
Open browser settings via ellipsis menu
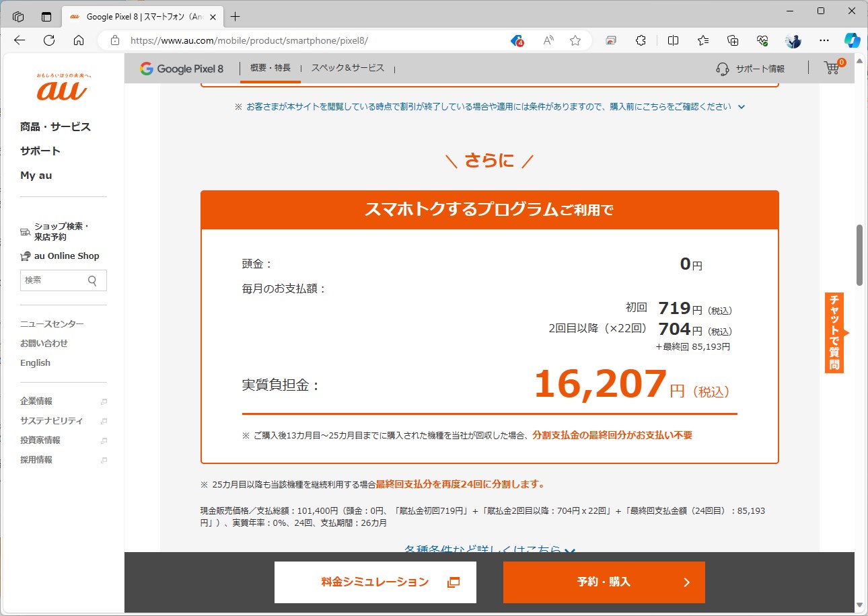pyautogui.click(x=824, y=40)
